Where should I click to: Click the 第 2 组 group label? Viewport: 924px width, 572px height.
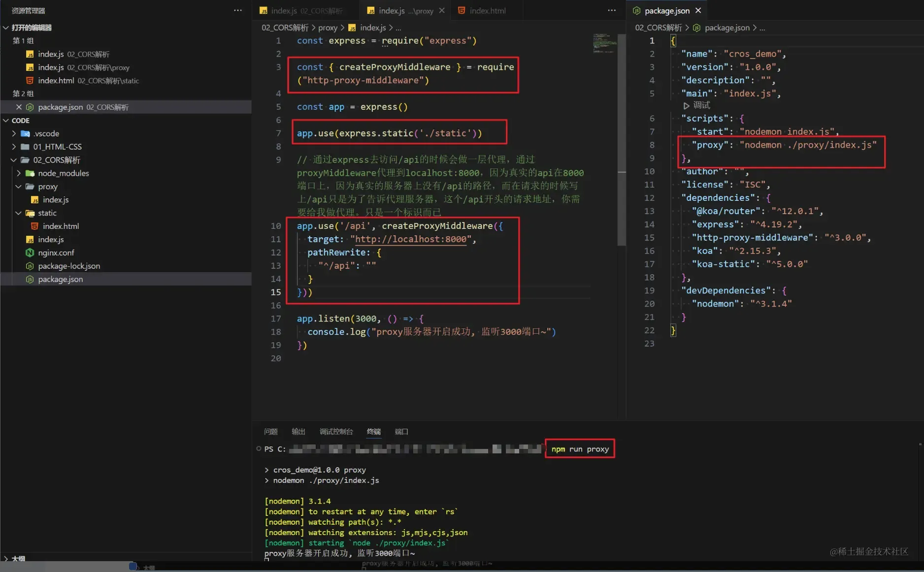pyautogui.click(x=23, y=94)
